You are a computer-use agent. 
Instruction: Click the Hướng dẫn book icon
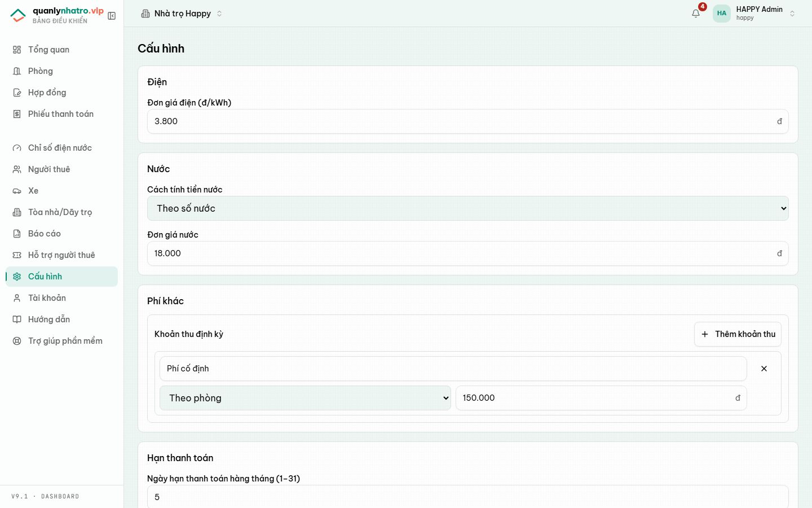pyautogui.click(x=17, y=319)
